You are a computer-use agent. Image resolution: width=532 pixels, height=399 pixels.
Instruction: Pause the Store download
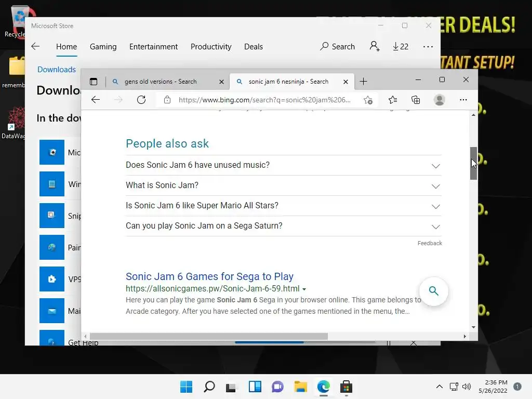[x=389, y=343]
